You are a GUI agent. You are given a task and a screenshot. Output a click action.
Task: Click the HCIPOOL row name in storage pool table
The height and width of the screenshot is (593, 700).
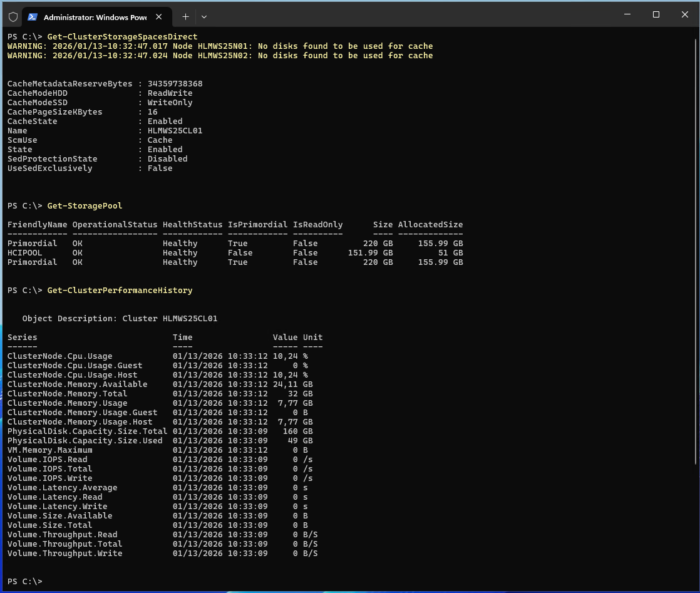25,253
